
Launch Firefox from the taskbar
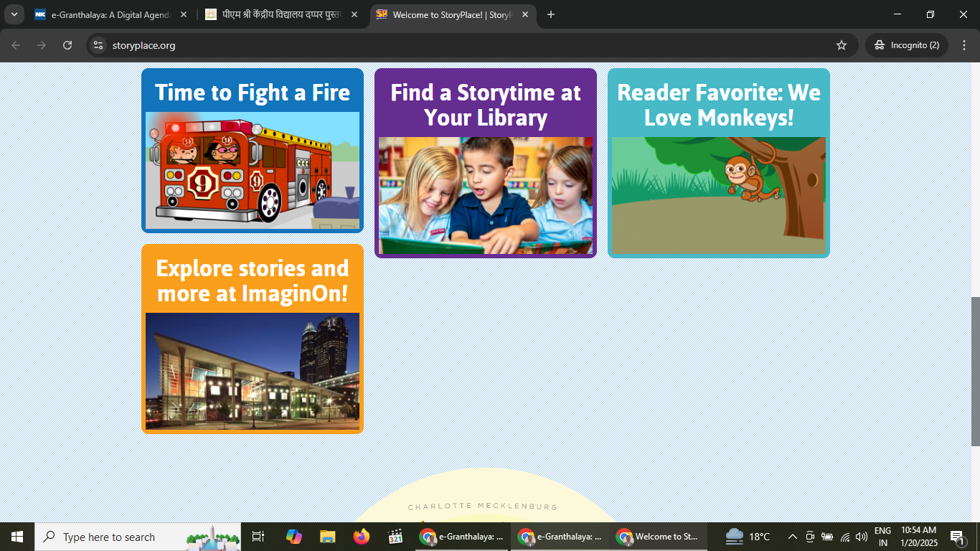(361, 537)
